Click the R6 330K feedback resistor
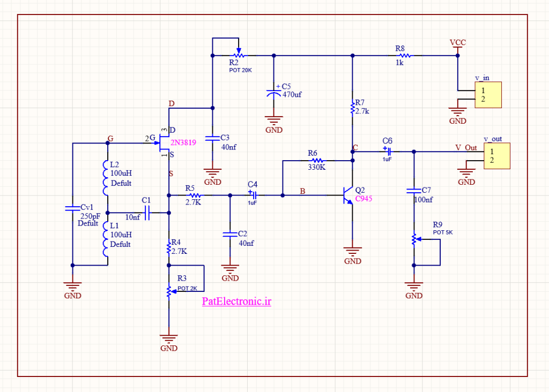Screen dimensions: 549x392 (317, 160)
